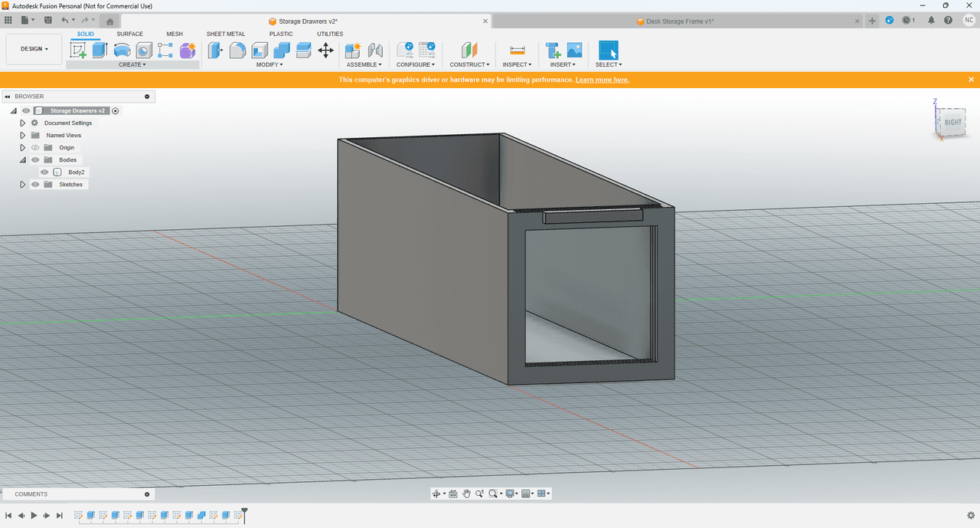Hide Body2 using its eye icon
This screenshot has width=980, height=528.
point(44,172)
